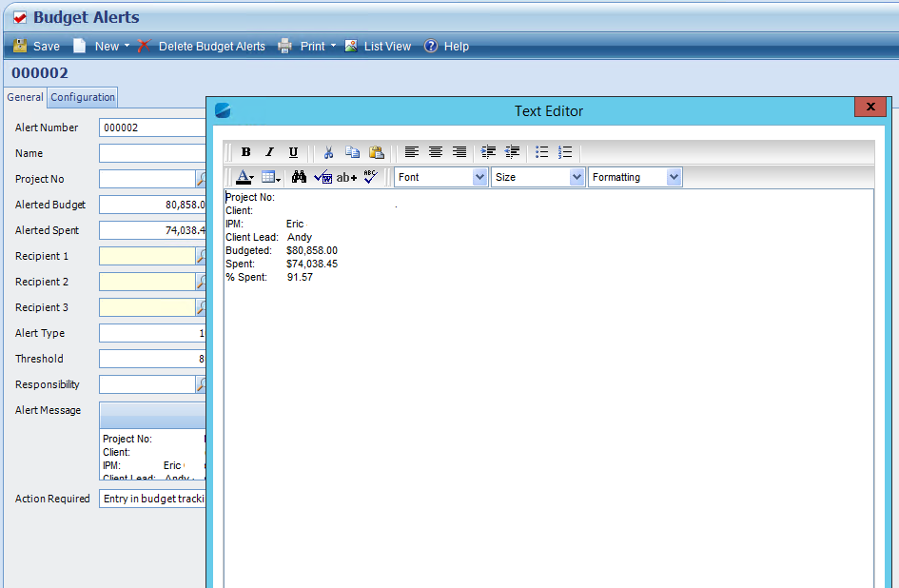Click Delete Budget Alerts
Viewport: 899px width, 588px height.
(x=202, y=47)
